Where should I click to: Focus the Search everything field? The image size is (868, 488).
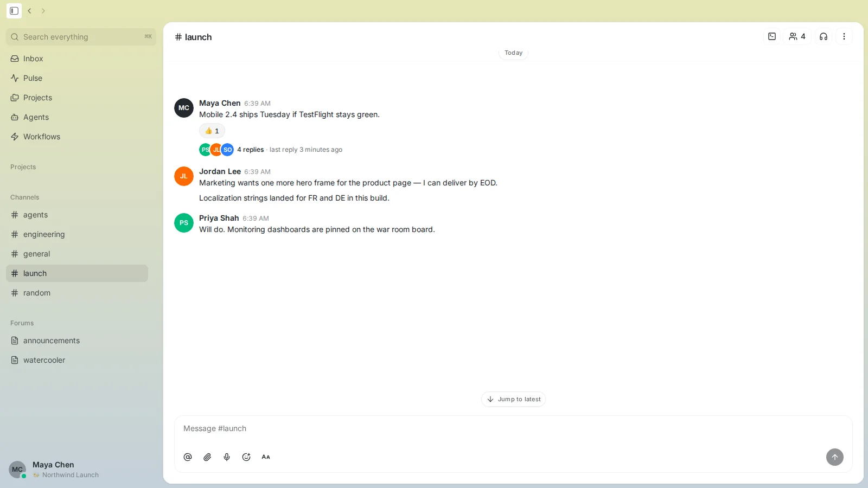coord(81,37)
